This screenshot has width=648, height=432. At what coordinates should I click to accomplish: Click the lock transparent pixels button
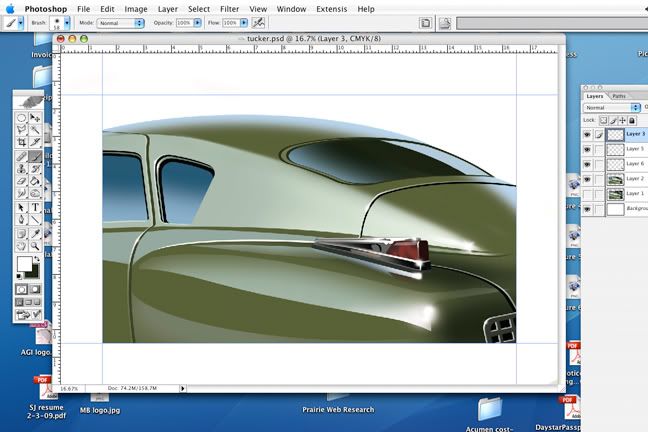pos(604,120)
